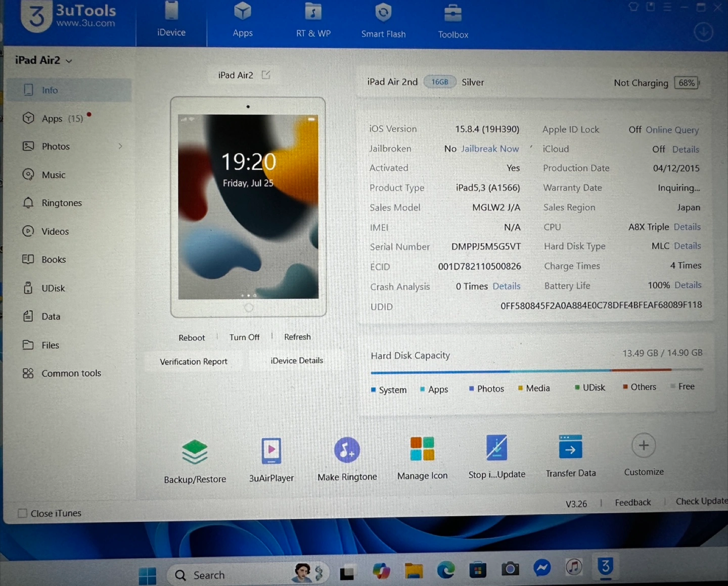Click the System legend swatch
728x586 pixels.
373,389
